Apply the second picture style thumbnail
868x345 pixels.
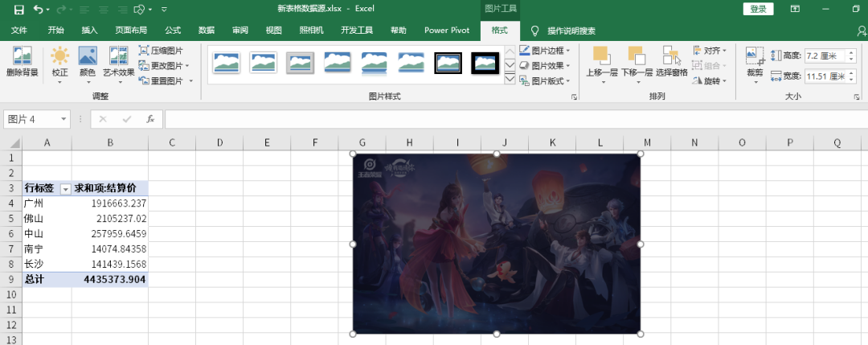263,64
